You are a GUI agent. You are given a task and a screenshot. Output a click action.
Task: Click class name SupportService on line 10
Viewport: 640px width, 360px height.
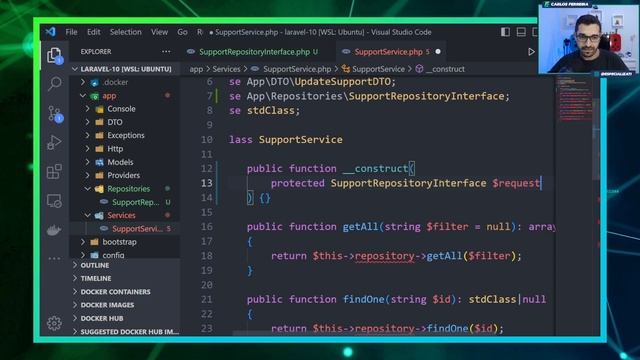300,140
